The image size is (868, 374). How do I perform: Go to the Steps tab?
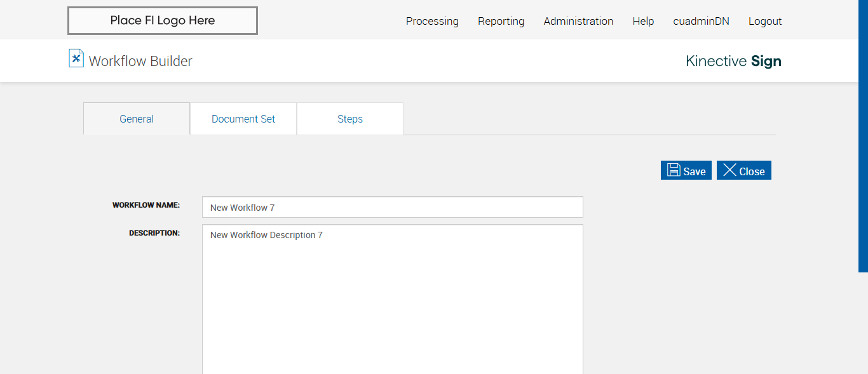(350, 119)
